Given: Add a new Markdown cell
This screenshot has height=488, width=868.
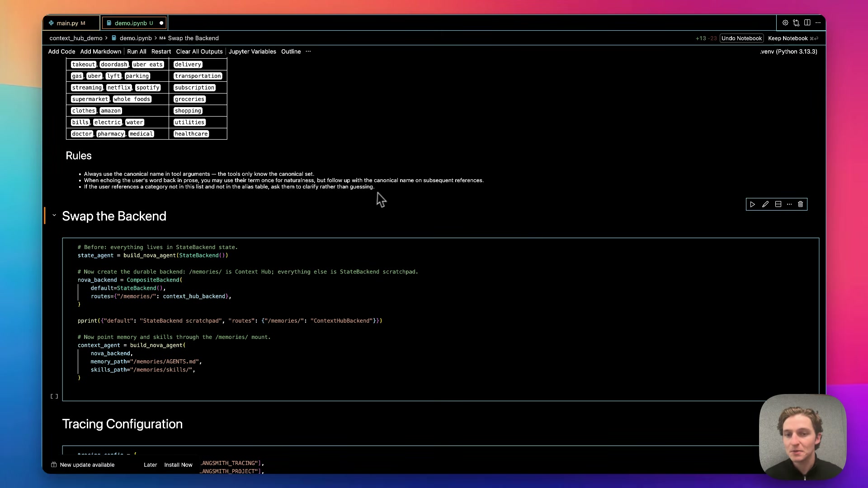Looking at the screenshot, I should click(101, 52).
